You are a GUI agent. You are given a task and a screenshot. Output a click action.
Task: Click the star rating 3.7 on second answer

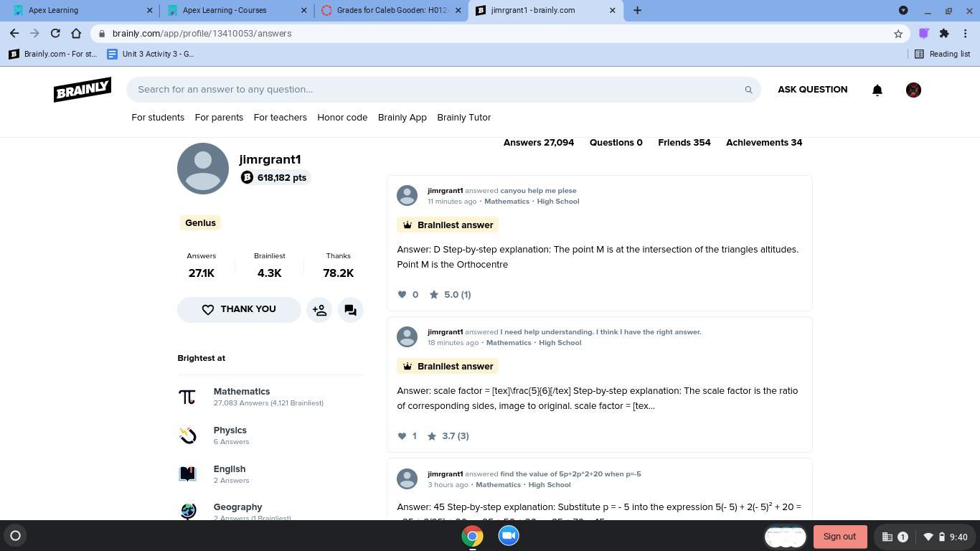(448, 435)
